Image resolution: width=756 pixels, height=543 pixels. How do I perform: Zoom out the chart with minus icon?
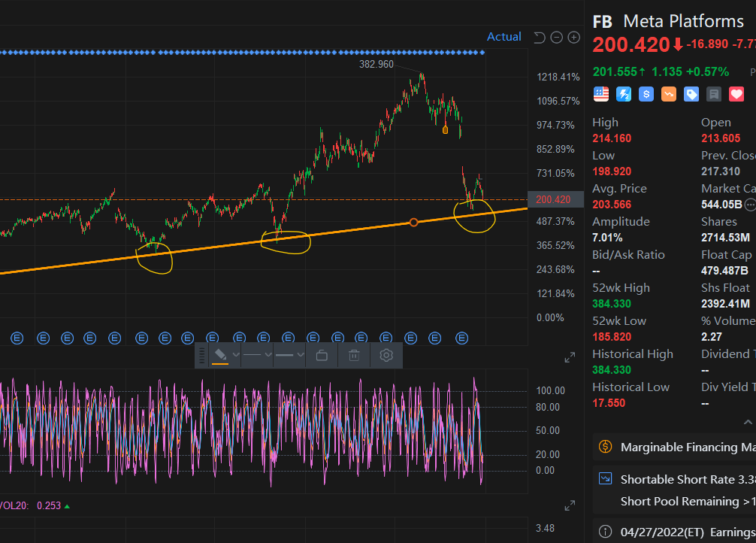[x=556, y=37]
